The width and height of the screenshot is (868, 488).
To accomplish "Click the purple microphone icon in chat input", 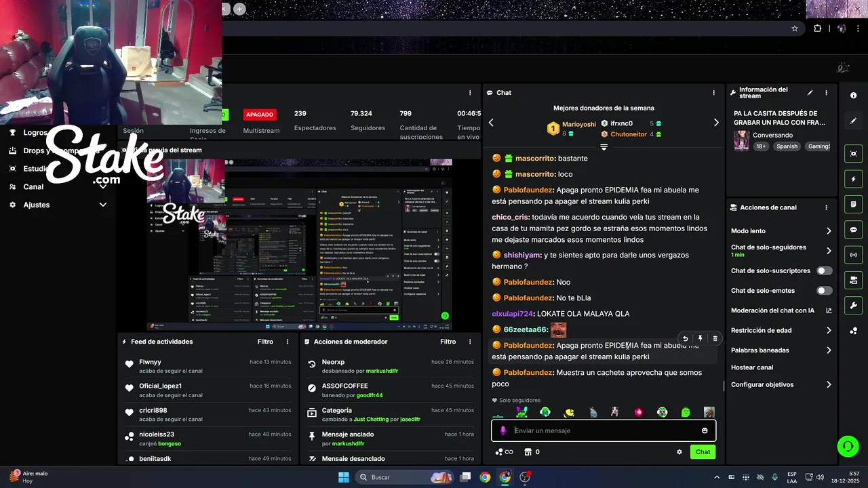I will [502, 430].
